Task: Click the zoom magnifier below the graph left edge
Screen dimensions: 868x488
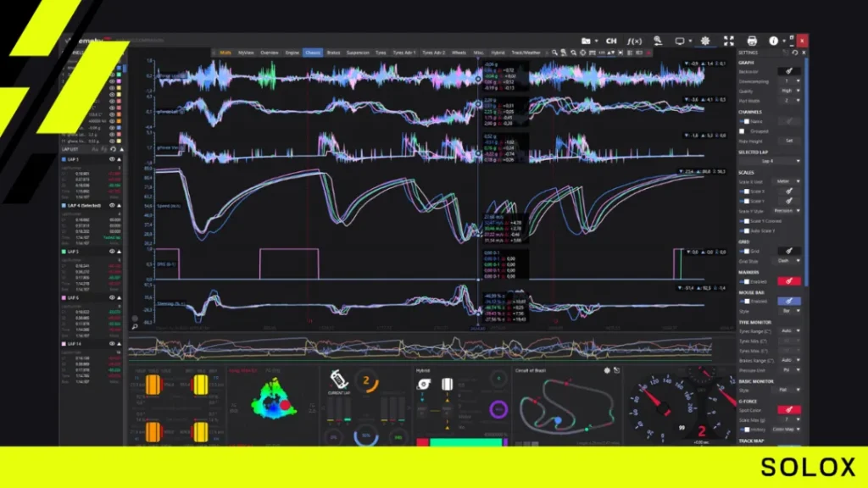Action: click(135, 327)
